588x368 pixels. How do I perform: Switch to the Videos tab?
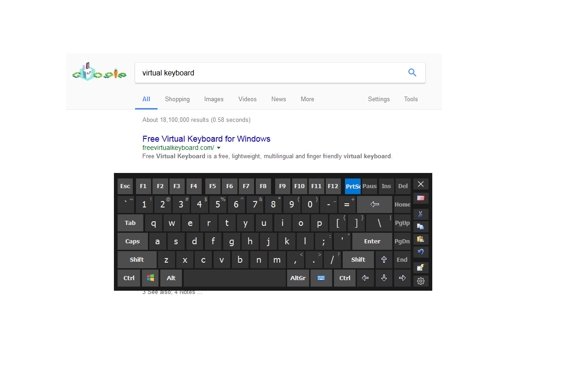pos(247,99)
